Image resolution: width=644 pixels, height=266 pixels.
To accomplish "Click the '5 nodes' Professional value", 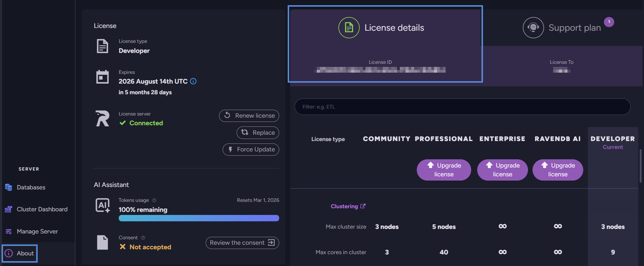I will pyautogui.click(x=444, y=227).
